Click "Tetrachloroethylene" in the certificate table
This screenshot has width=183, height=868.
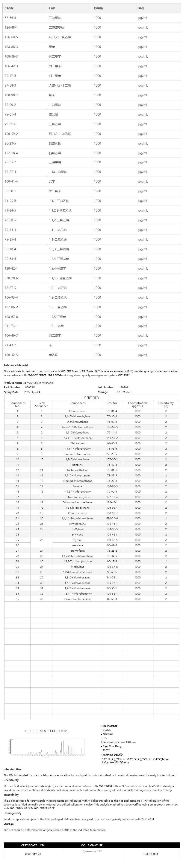pos(77,497)
